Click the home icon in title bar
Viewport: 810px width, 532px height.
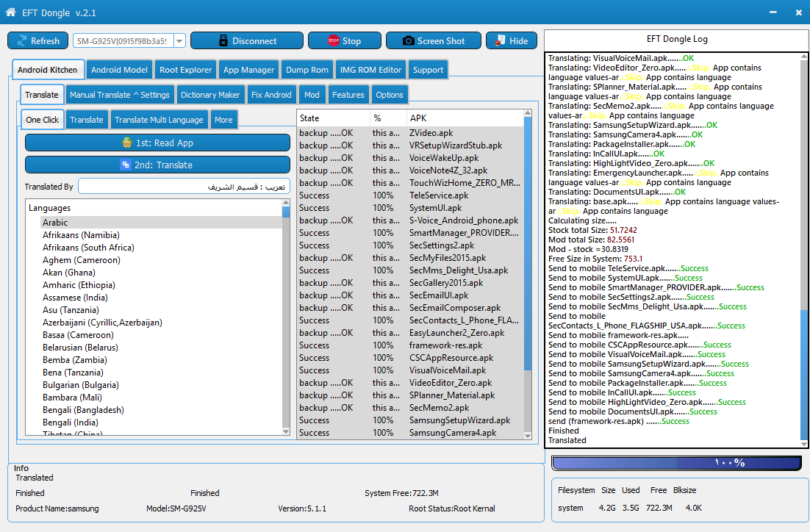10,11
